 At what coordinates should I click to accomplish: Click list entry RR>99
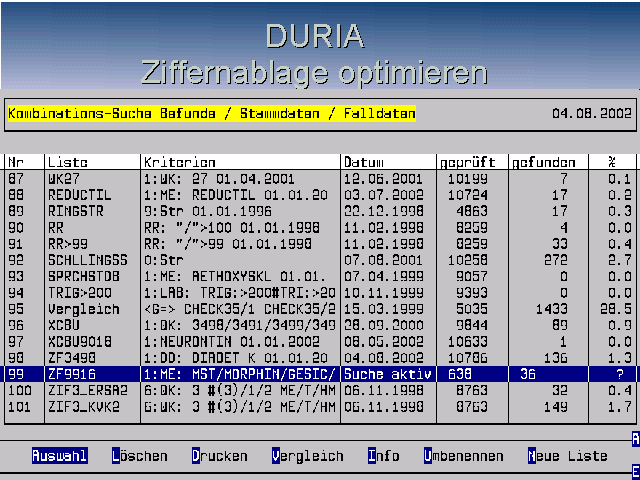point(320,244)
